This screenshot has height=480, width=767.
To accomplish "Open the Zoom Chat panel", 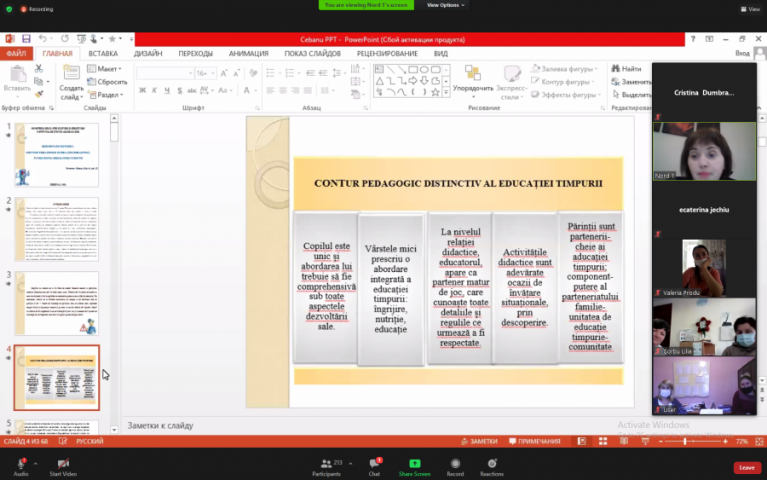I will tap(374, 463).
